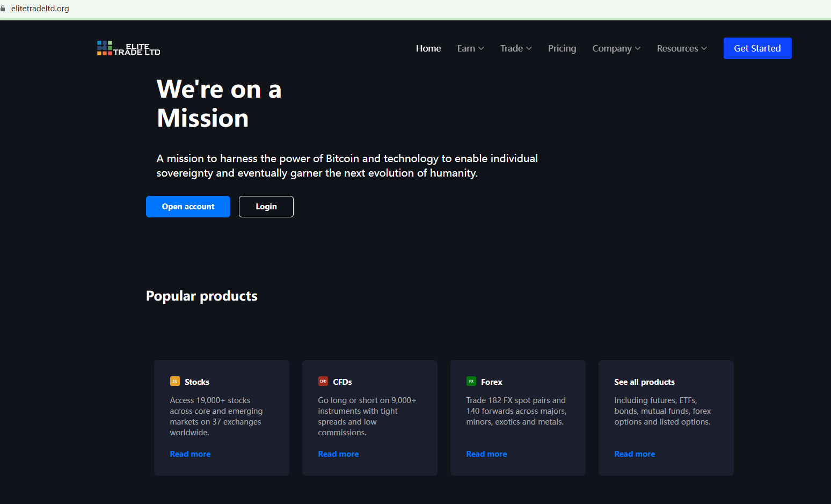Screen dimensions: 831x504
Task: Click the padlock icon beside the URL
Action: [3, 9]
